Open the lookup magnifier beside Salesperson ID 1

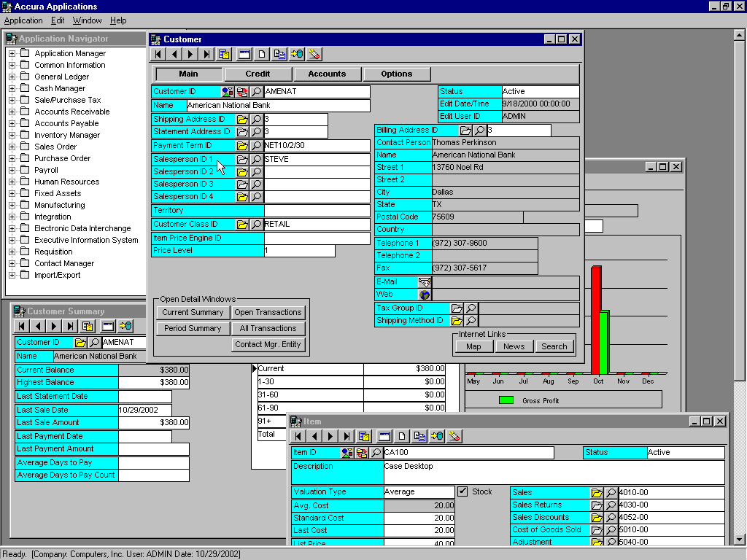point(255,158)
